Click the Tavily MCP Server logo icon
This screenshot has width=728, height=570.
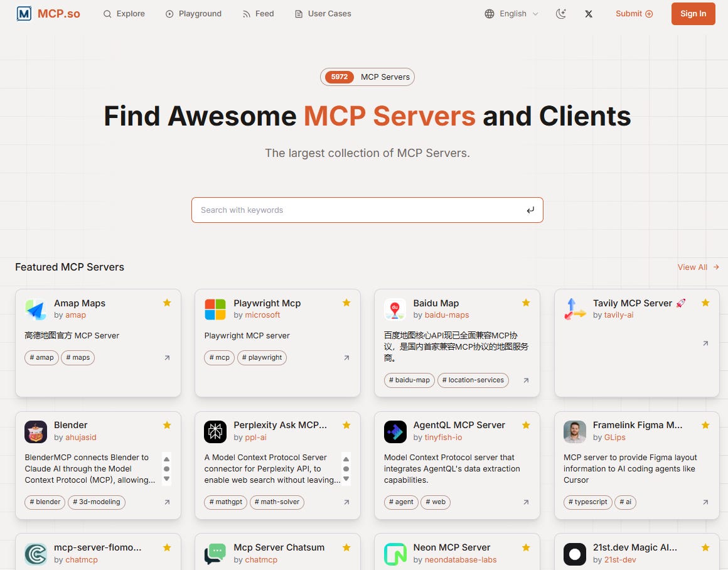point(575,309)
